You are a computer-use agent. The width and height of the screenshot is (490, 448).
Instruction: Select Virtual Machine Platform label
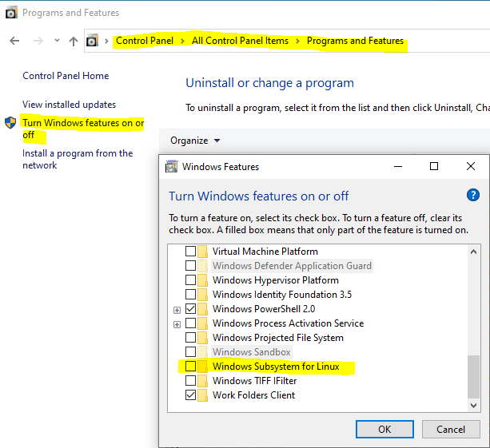(265, 252)
